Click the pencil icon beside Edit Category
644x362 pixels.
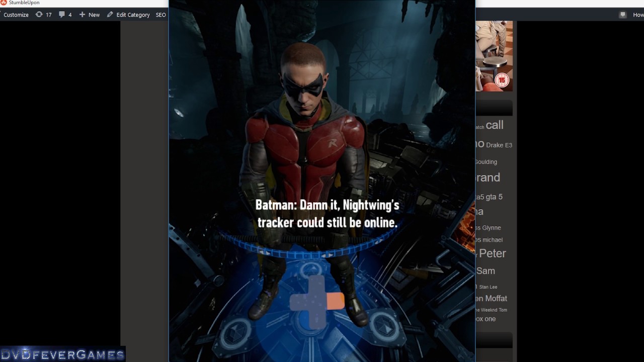[x=110, y=15]
